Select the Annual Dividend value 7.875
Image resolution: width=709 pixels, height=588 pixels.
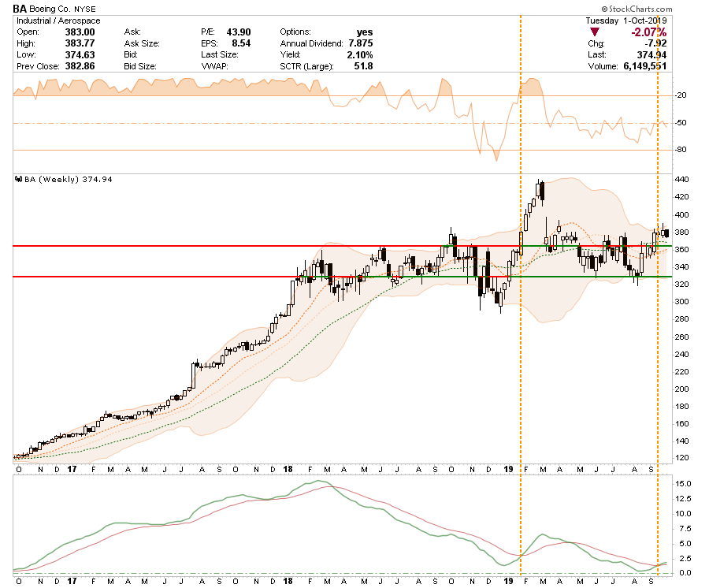point(360,43)
